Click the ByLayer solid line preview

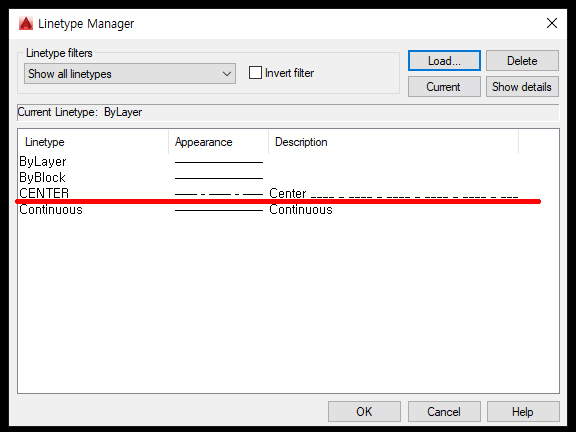219,162
